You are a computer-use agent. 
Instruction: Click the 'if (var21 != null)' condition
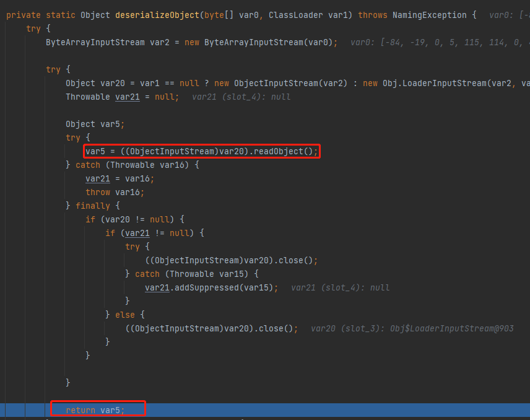click(149, 233)
